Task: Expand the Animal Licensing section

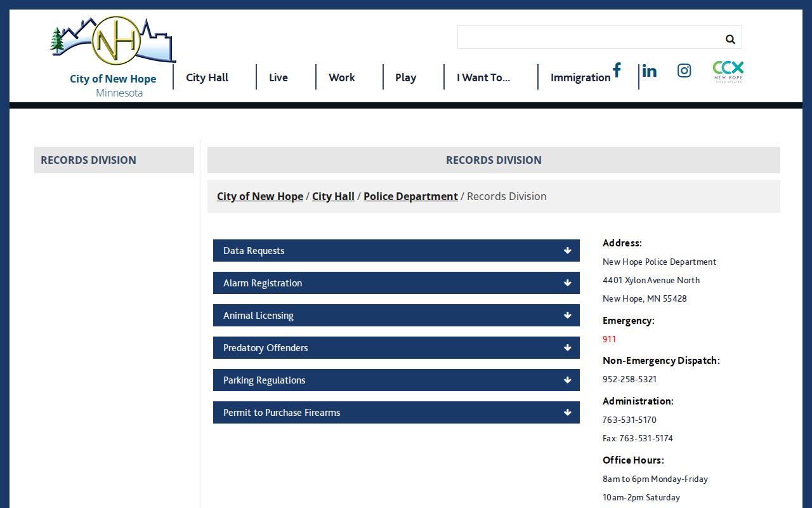Action: tap(396, 316)
